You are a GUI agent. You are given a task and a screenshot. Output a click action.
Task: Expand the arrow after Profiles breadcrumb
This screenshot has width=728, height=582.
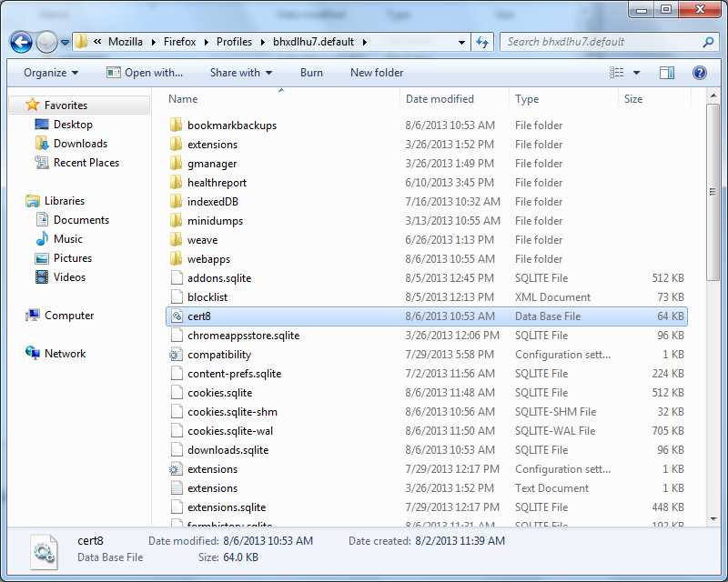(x=263, y=42)
